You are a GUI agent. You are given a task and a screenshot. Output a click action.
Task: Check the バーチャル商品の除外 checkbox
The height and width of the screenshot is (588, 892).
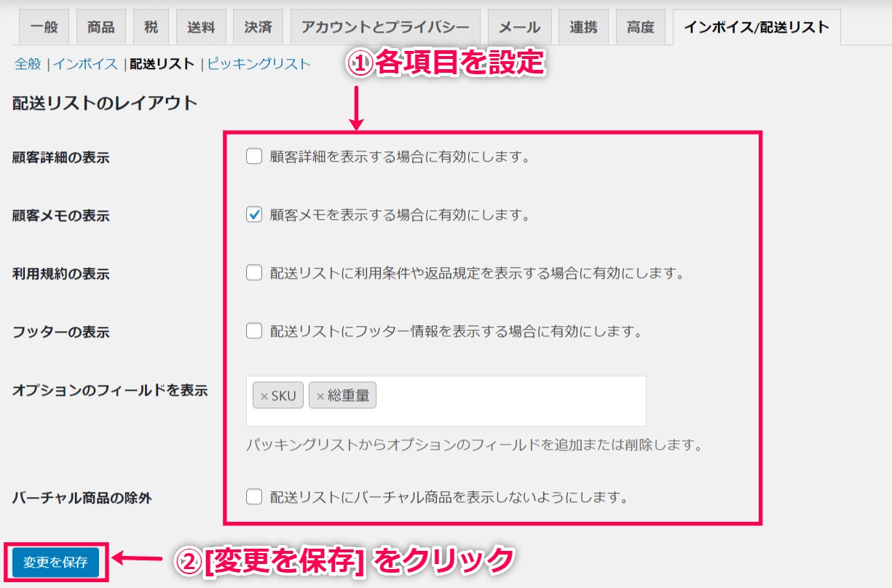(x=254, y=497)
